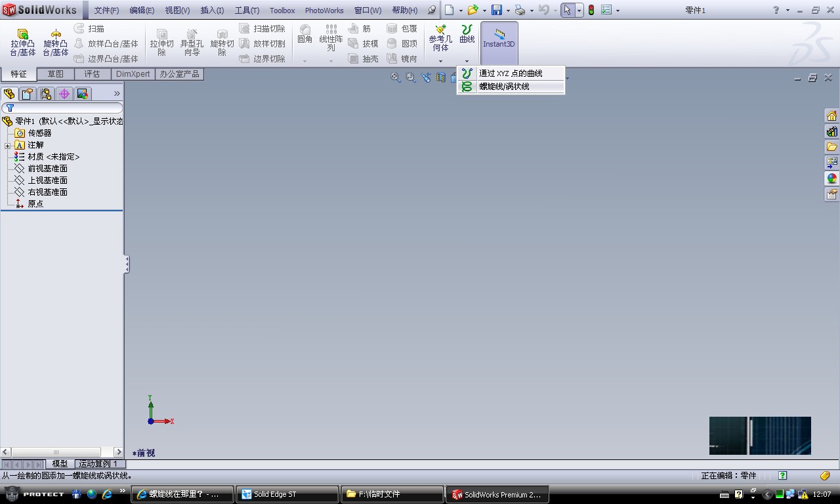
Task: Click the Options list icon in top toolbar
Action: click(606, 10)
